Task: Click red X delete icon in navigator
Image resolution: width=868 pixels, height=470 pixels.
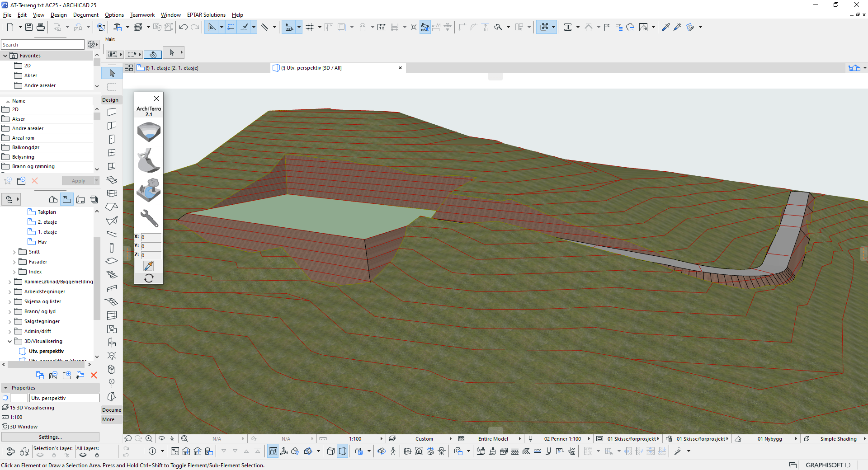Action: pyautogui.click(x=94, y=375)
